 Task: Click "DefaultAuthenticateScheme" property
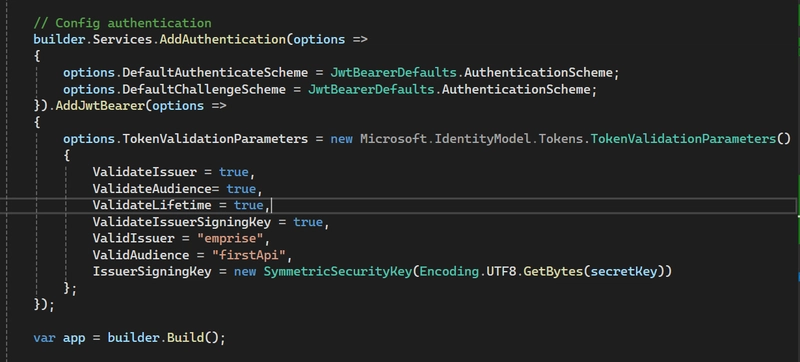[215, 72]
